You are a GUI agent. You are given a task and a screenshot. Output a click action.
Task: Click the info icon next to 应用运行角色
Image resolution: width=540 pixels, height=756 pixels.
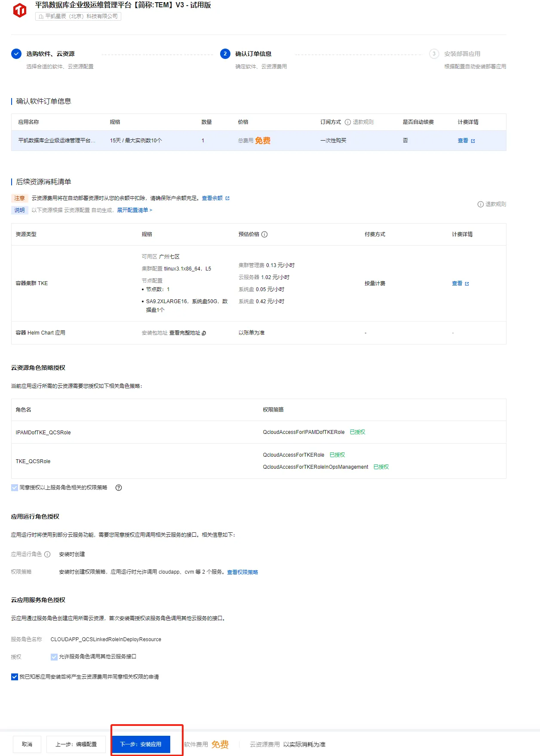tap(47, 554)
